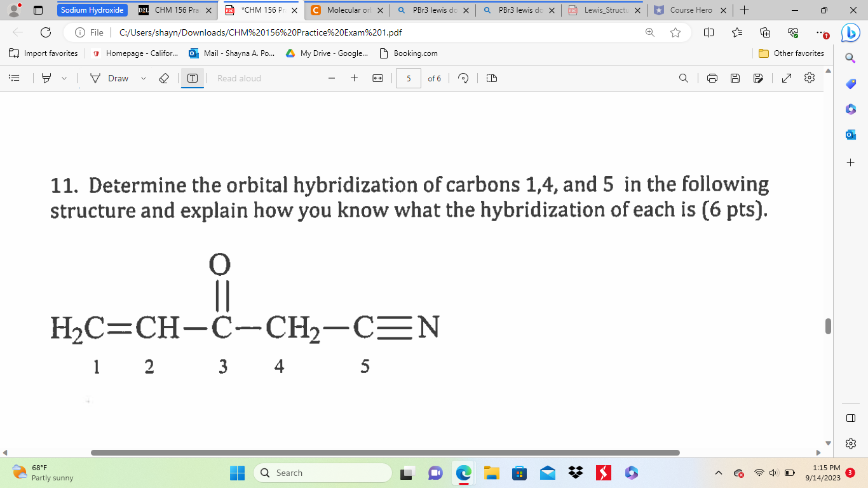
Task: Open Browser essentials heart icon
Action: click(x=793, y=32)
